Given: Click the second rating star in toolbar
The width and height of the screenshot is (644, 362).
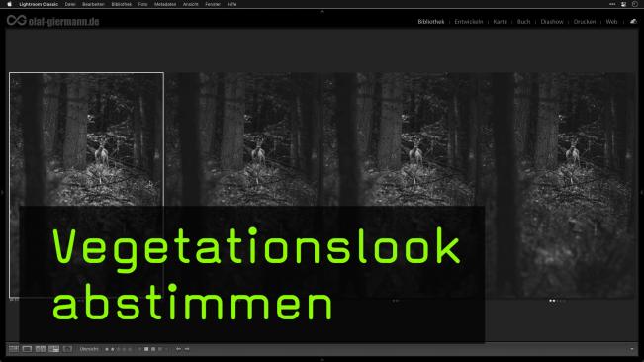Looking at the screenshot, I should (x=113, y=349).
